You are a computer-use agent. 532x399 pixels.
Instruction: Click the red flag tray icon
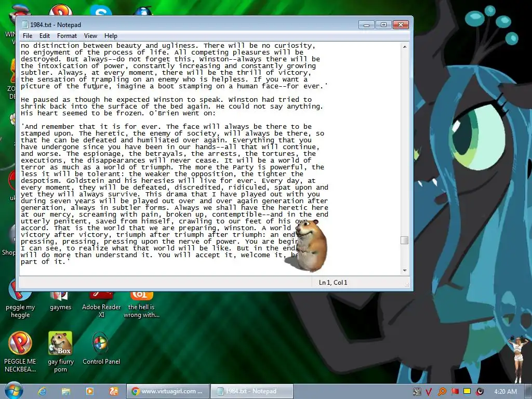point(455,392)
